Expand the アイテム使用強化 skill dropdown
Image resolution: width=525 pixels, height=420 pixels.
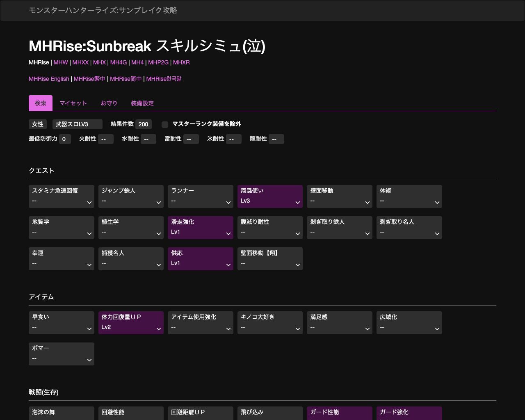pos(201,323)
